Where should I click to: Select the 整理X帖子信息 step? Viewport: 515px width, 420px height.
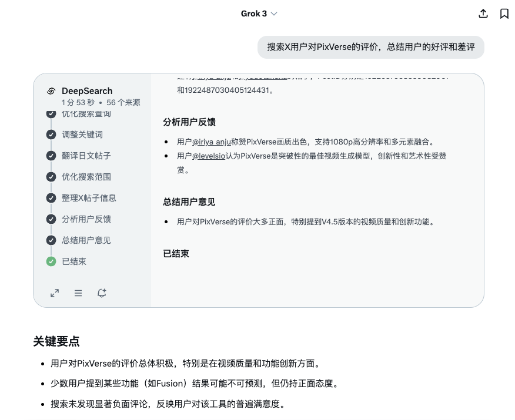click(x=89, y=198)
